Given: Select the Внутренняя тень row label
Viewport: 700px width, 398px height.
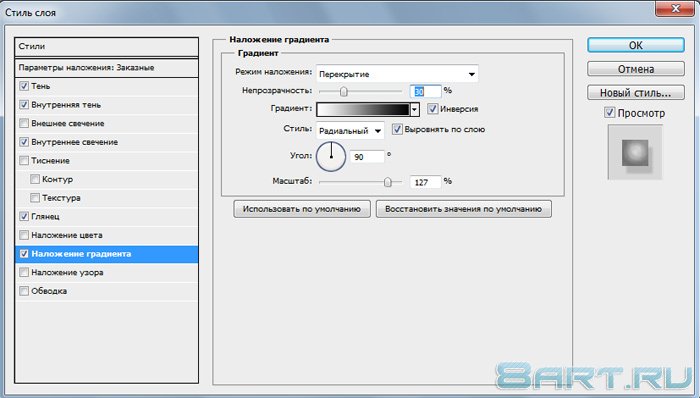Looking at the screenshot, I should click(66, 105).
